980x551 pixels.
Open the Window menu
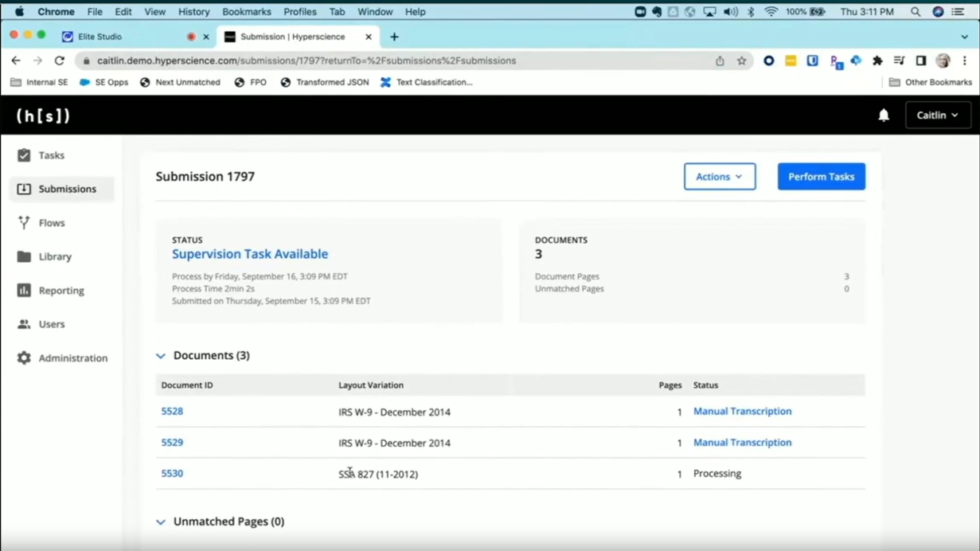[x=374, y=12]
